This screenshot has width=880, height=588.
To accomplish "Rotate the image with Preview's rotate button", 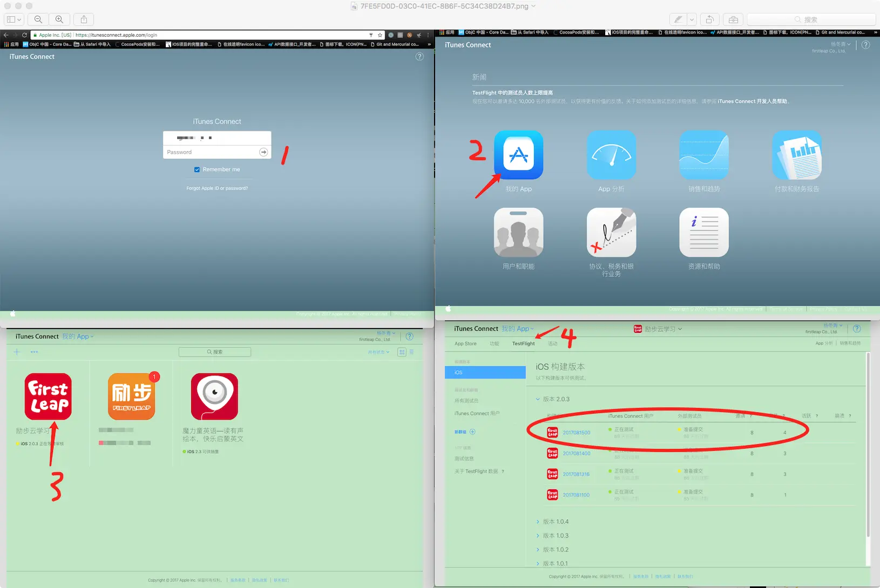I will click(x=709, y=19).
